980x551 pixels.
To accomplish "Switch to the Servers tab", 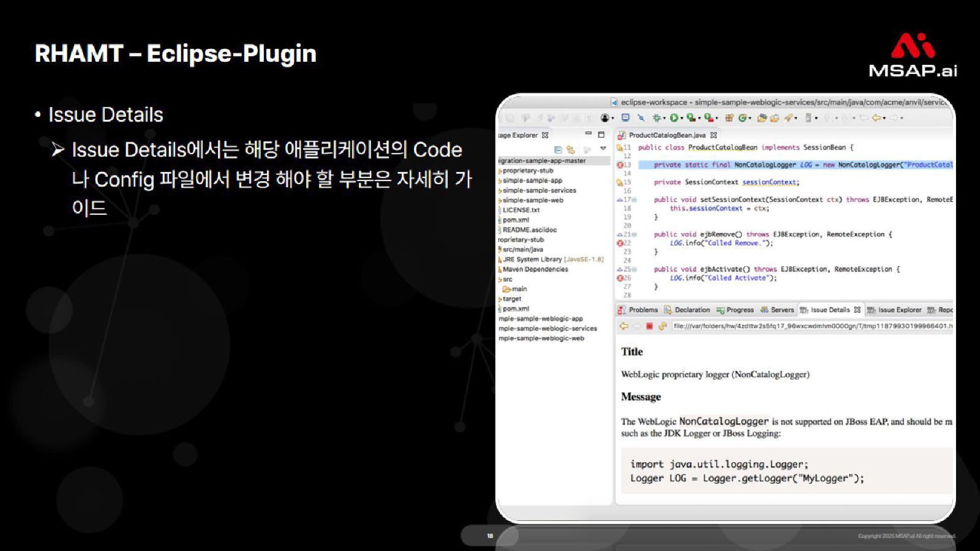I will 777,310.
